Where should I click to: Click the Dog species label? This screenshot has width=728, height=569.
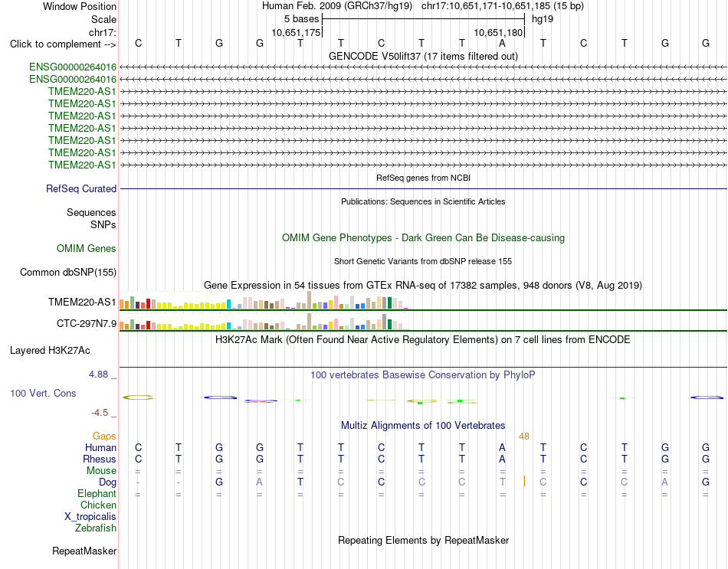pos(107,482)
